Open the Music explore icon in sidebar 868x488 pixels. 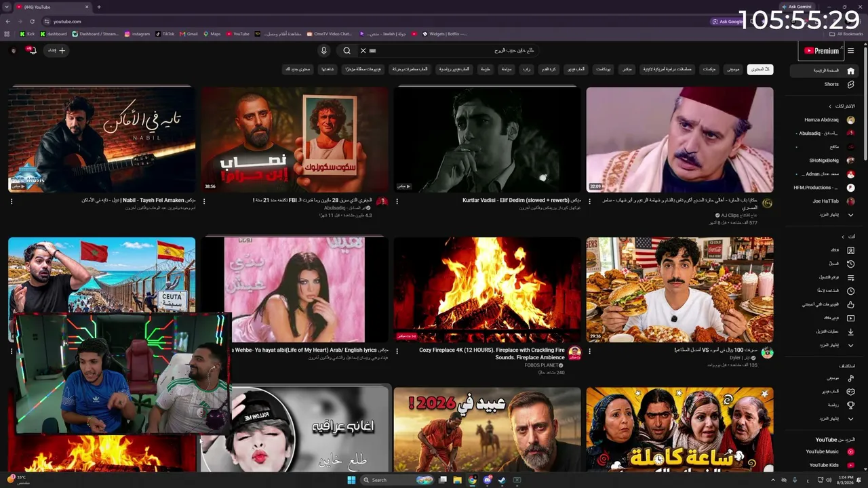point(850,378)
